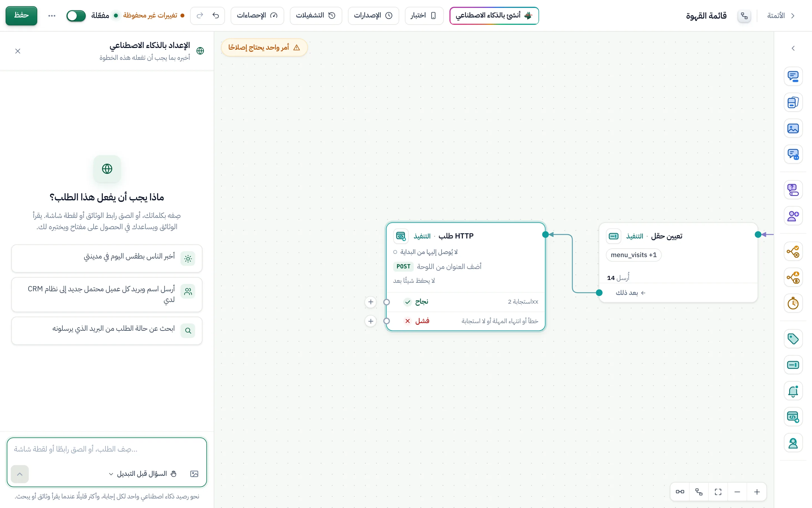This screenshot has height=508, width=812.
Task: Choose suggestion about sending leads to CRM
Action: pos(107,294)
